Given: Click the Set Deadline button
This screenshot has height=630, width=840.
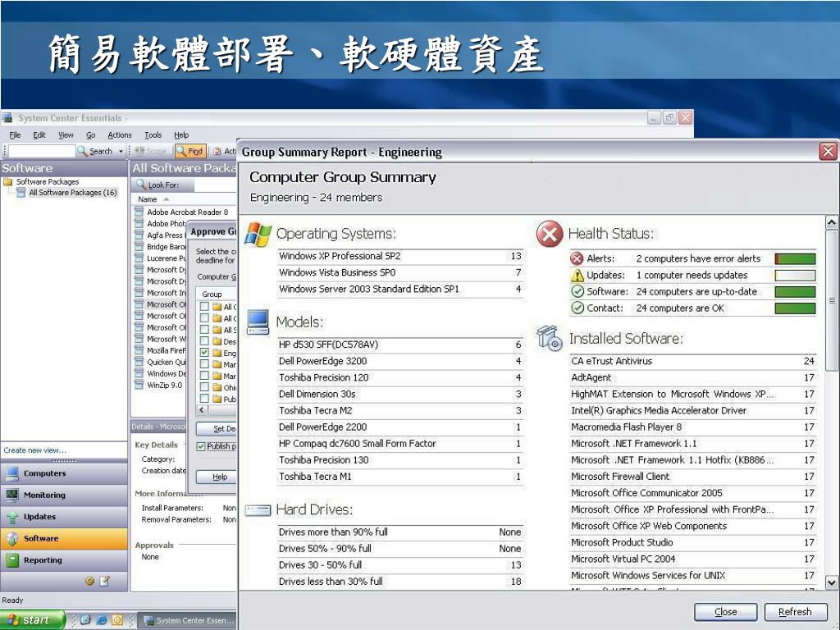Looking at the screenshot, I should [217, 428].
